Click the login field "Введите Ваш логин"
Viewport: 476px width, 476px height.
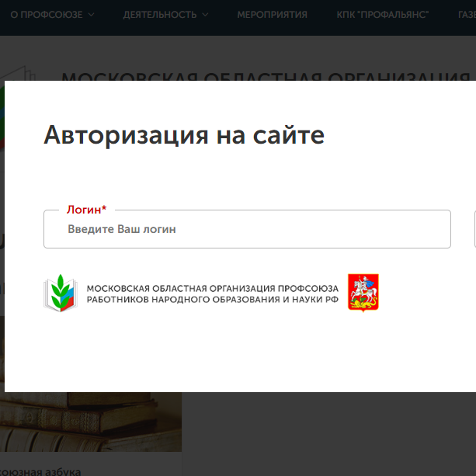247,229
